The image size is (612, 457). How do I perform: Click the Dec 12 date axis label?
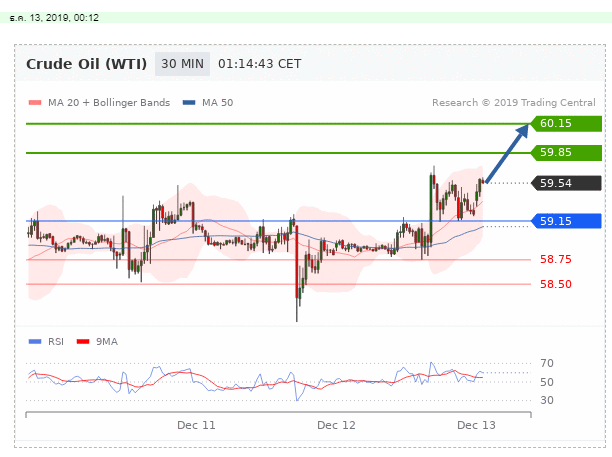tap(336, 425)
